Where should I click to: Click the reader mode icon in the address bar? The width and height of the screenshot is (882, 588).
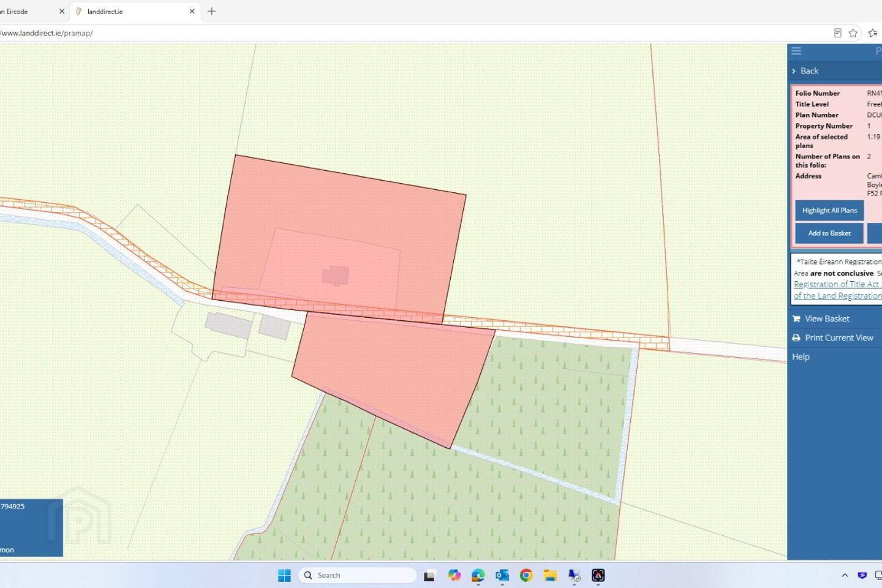coord(837,33)
